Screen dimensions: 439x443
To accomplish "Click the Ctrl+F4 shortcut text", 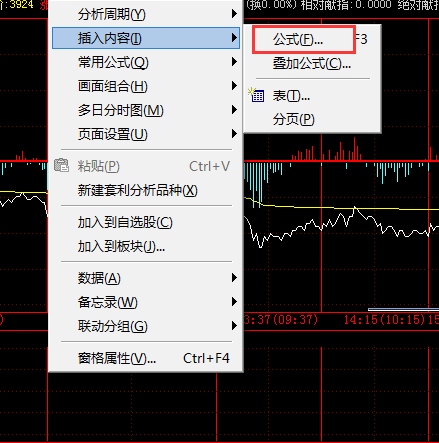I will [206, 358].
